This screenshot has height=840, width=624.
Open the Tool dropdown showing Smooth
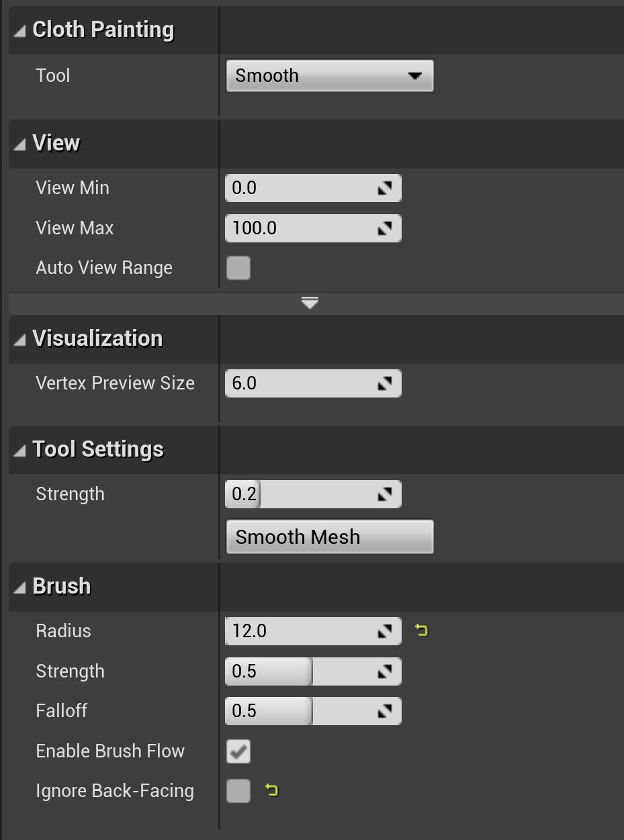point(330,76)
